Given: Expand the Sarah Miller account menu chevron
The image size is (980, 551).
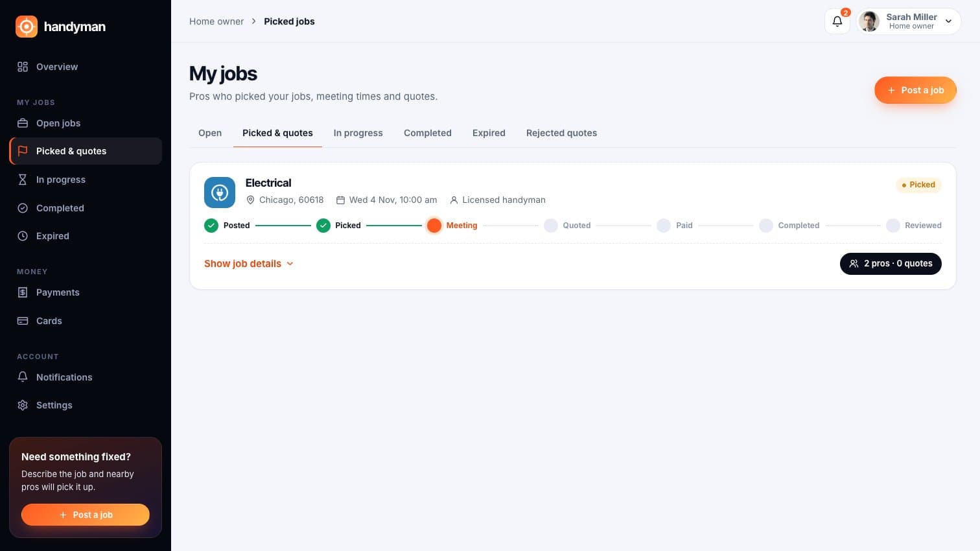Looking at the screenshot, I should point(948,21).
